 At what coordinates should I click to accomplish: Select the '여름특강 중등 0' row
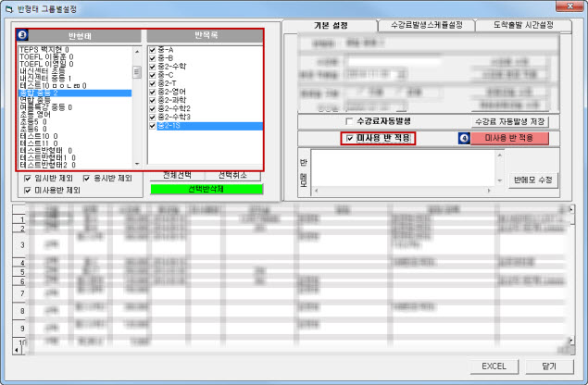tap(75, 107)
